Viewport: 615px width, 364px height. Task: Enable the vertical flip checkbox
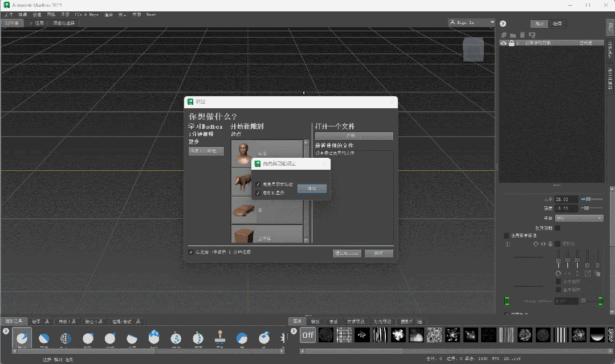(x=558, y=289)
